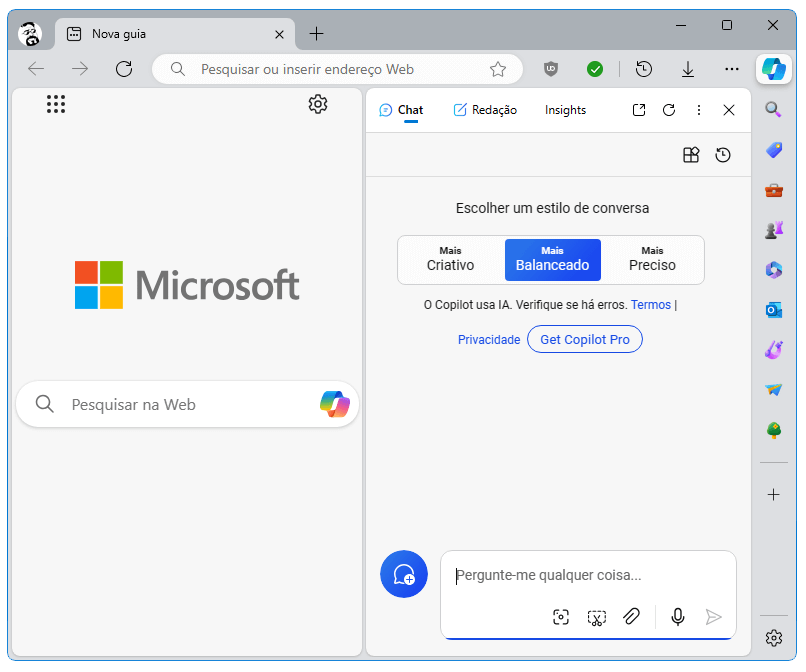Open sidebar settings gear at bottom
Image resolution: width=806 pixels, height=672 pixels.
click(x=774, y=638)
